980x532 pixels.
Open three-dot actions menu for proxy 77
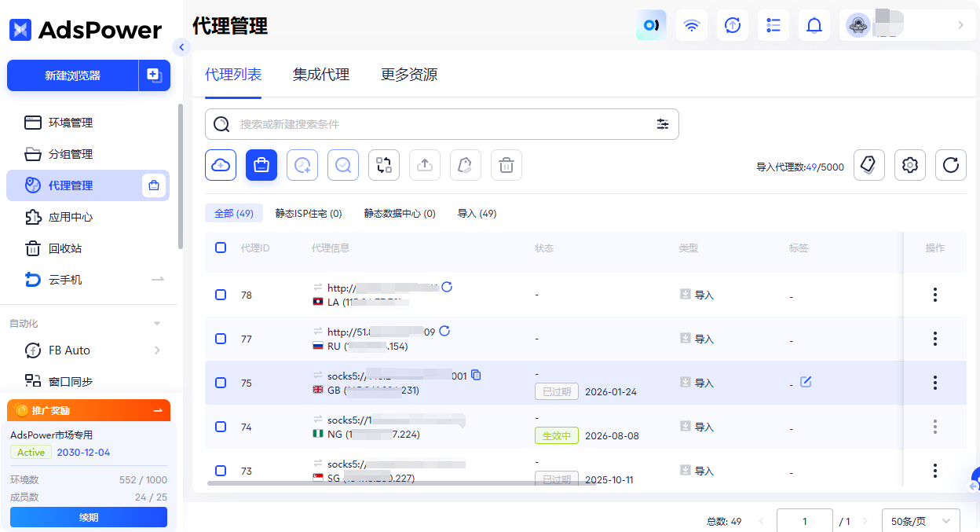coord(934,339)
